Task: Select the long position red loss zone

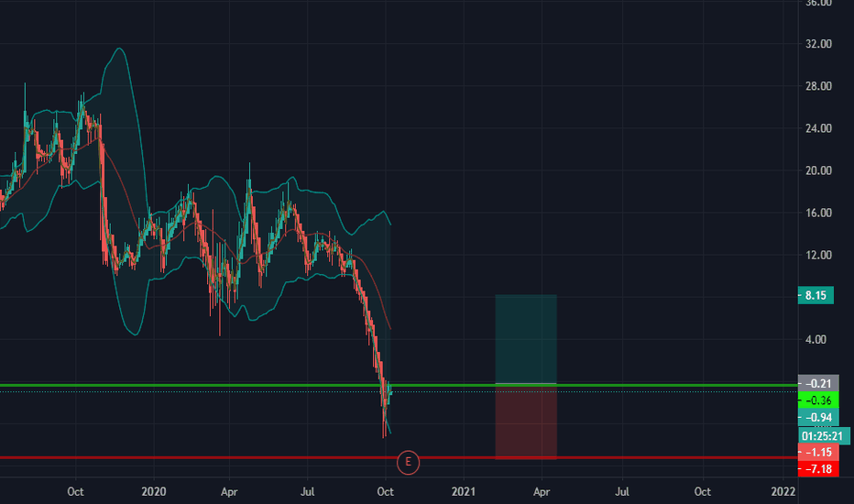Action: (526, 422)
